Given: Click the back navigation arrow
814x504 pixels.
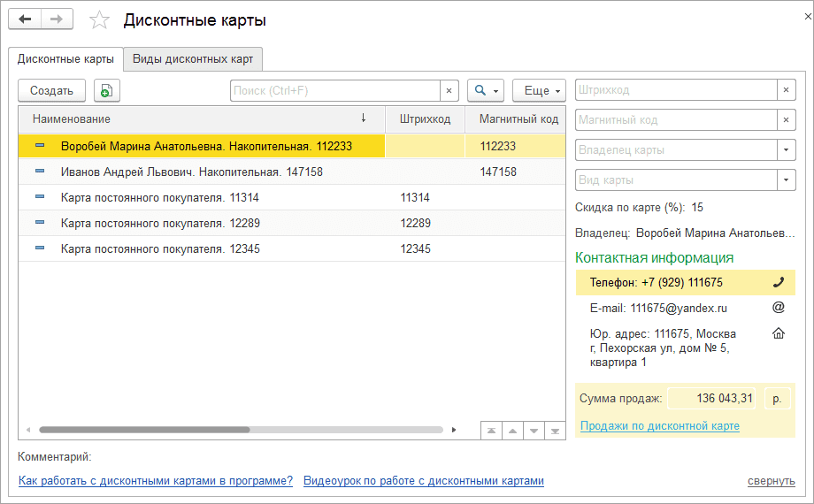Looking at the screenshot, I should [x=25, y=19].
